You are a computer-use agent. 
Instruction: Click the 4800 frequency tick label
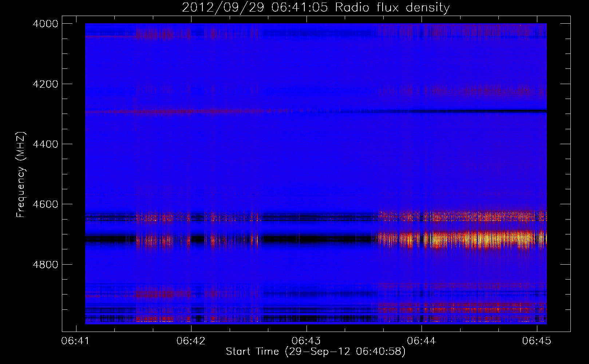coord(46,265)
